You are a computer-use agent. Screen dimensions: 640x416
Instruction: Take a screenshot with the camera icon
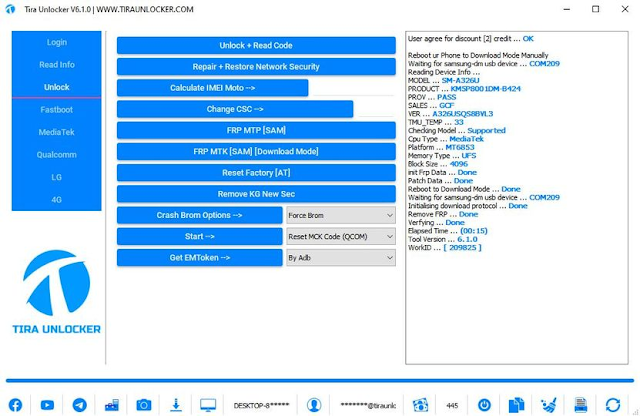(144, 405)
